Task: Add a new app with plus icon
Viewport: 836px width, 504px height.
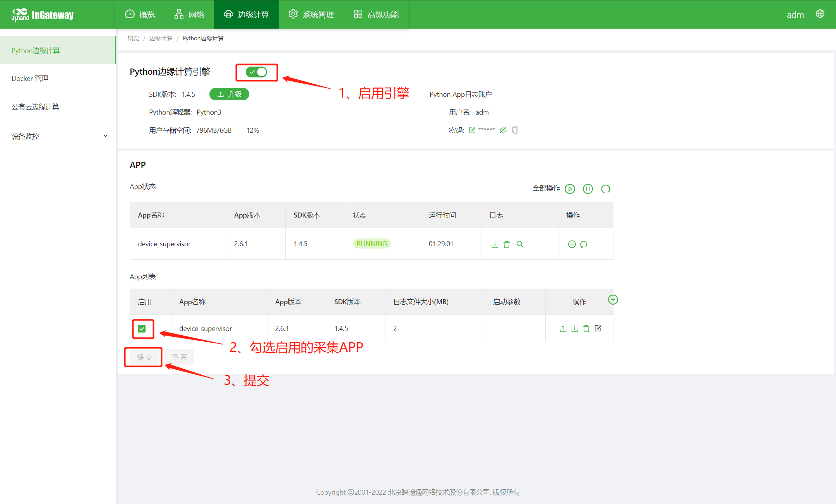Action: point(613,300)
